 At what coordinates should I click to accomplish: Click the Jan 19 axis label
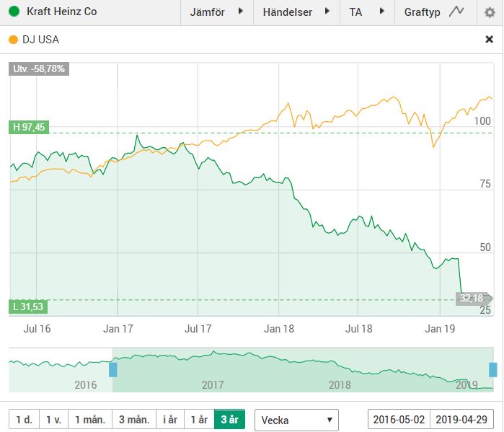click(440, 328)
